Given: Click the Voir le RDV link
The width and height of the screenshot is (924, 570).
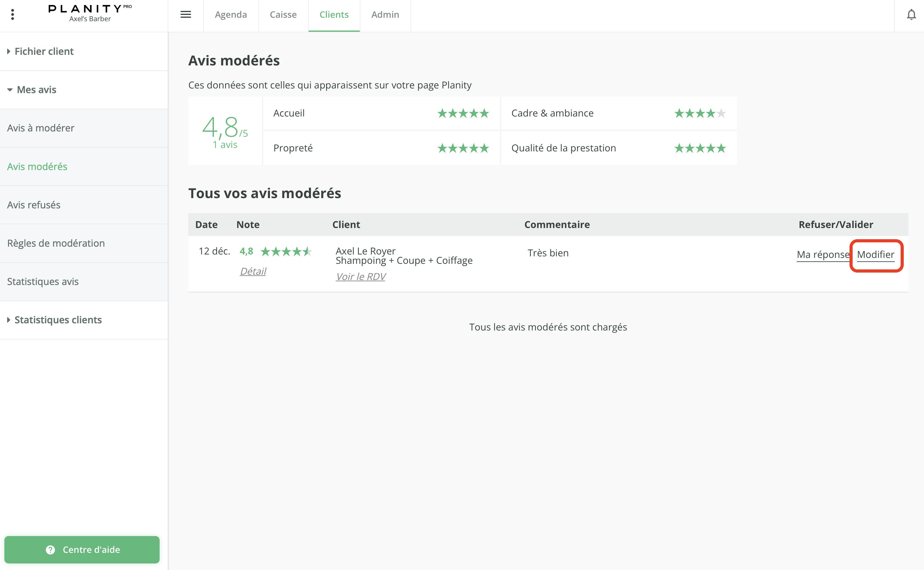Looking at the screenshot, I should pos(360,277).
